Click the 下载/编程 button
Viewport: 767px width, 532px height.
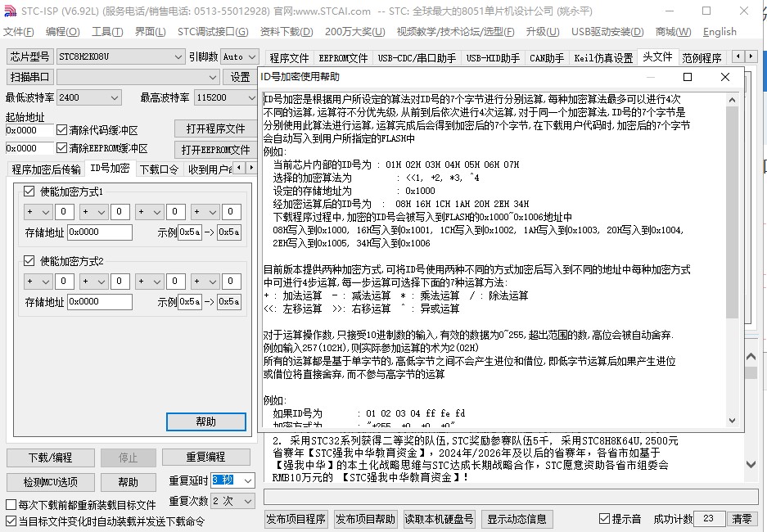pyautogui.click(x=51, y=458)
